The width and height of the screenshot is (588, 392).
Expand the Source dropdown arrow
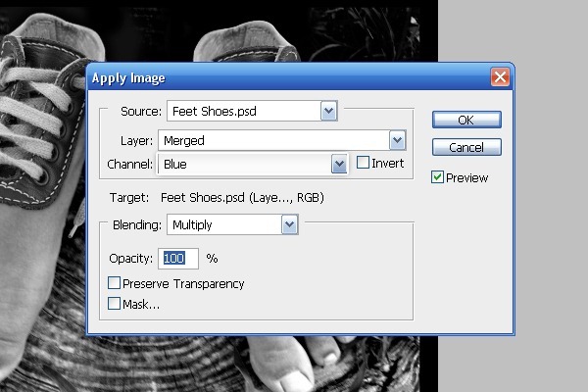[329, 112]
